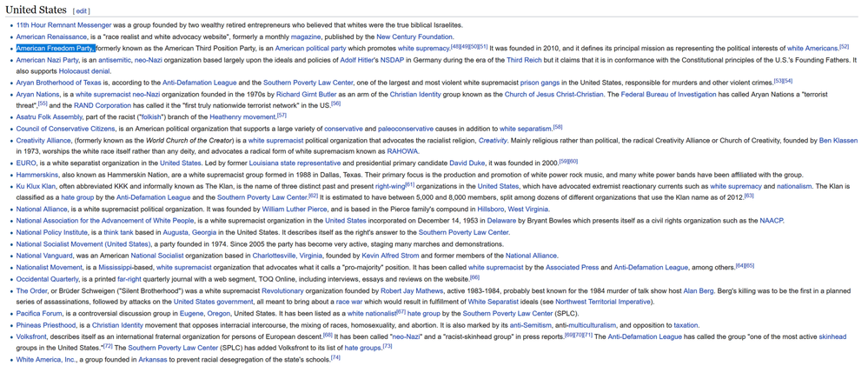Open the National Vanguard link

click(44, 256)
